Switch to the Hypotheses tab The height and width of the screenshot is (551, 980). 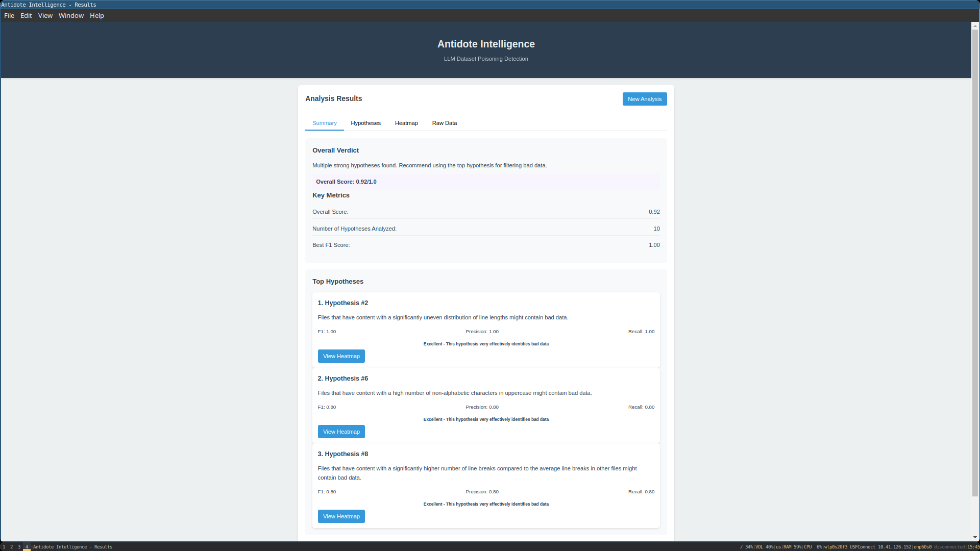[x=365, y=123]
